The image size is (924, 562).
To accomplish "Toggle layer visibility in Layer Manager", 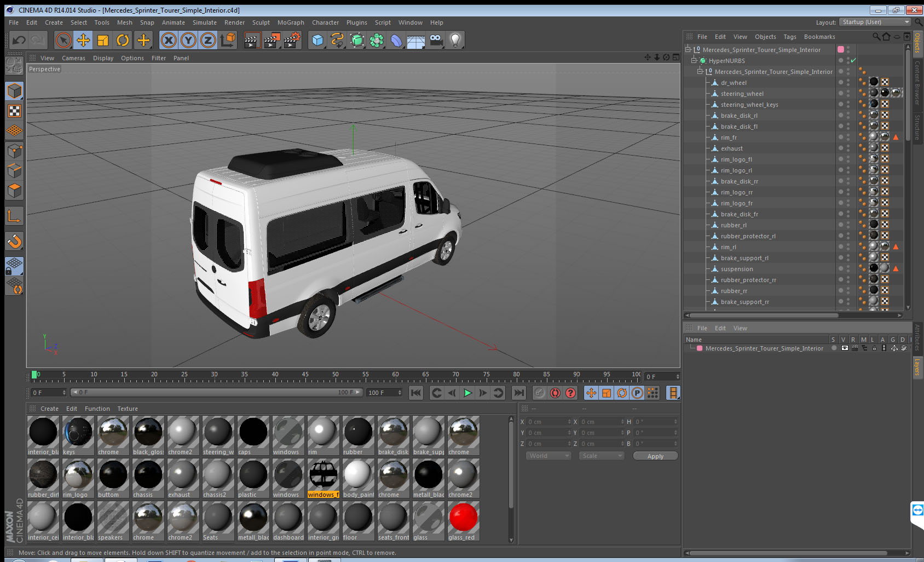I will [845, 348].
